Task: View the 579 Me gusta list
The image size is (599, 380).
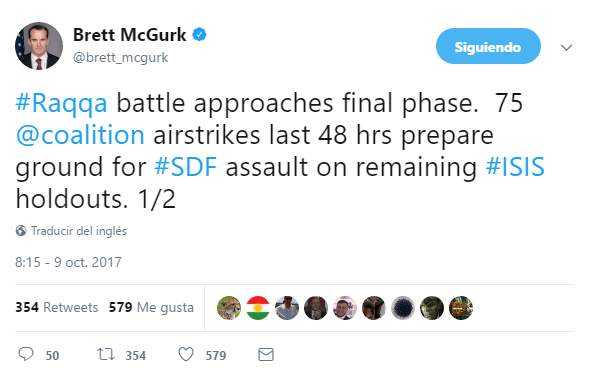Action: (151, 307)
